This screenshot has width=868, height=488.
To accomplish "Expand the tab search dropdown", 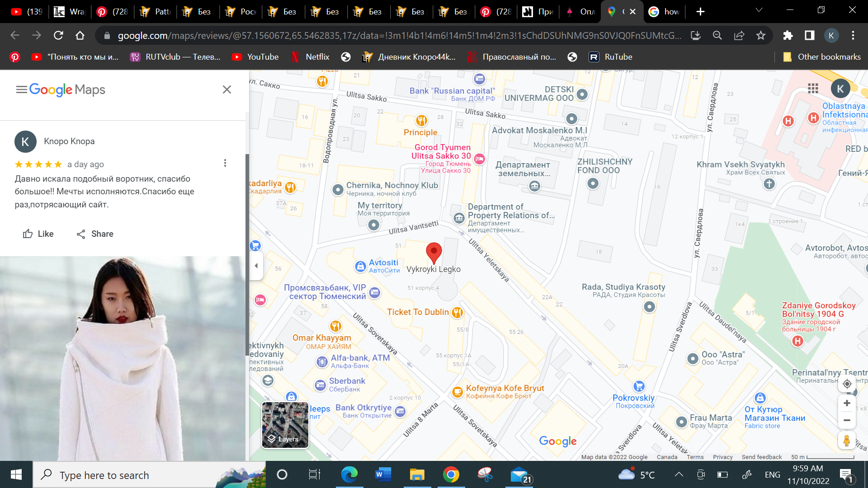I will (x=759, y=10).
